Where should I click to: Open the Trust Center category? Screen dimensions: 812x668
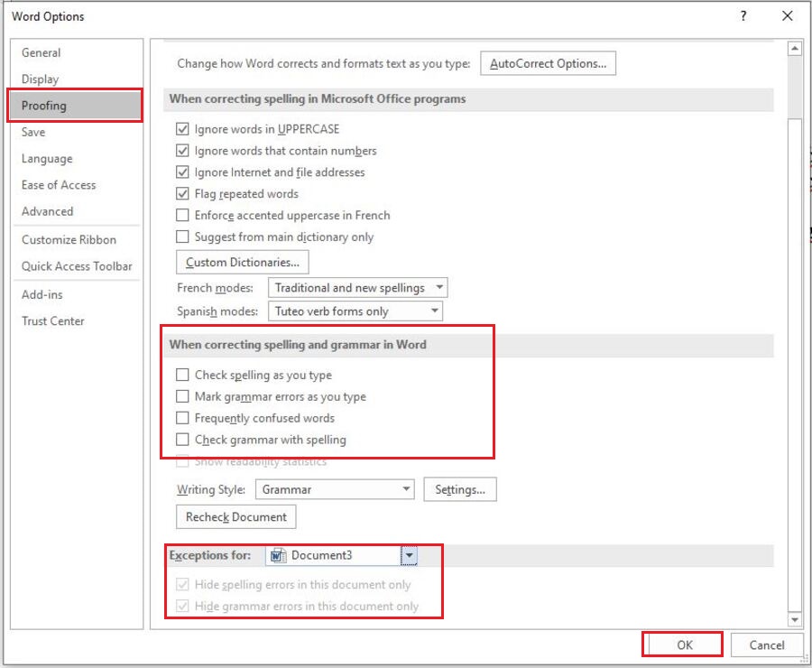pos(77,321)
